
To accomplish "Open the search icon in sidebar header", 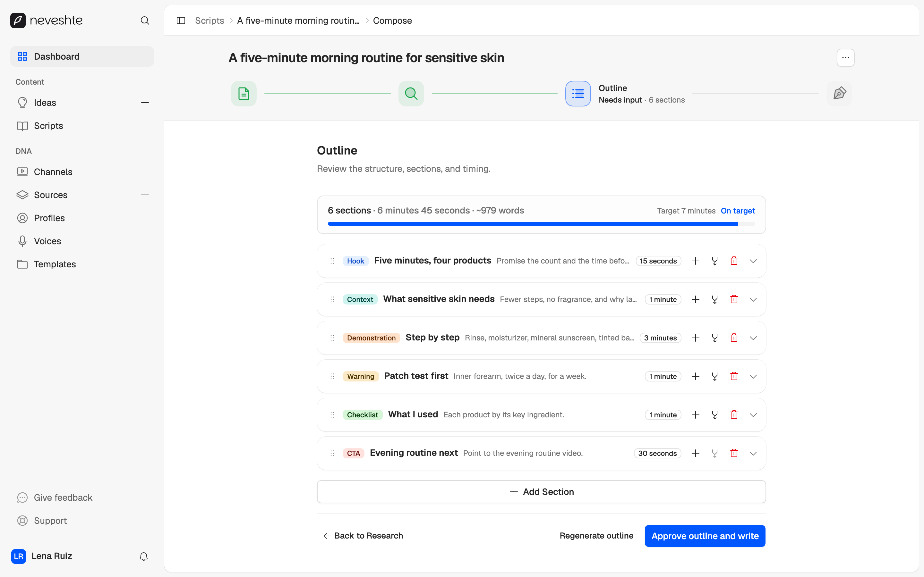I will (145, 21).
